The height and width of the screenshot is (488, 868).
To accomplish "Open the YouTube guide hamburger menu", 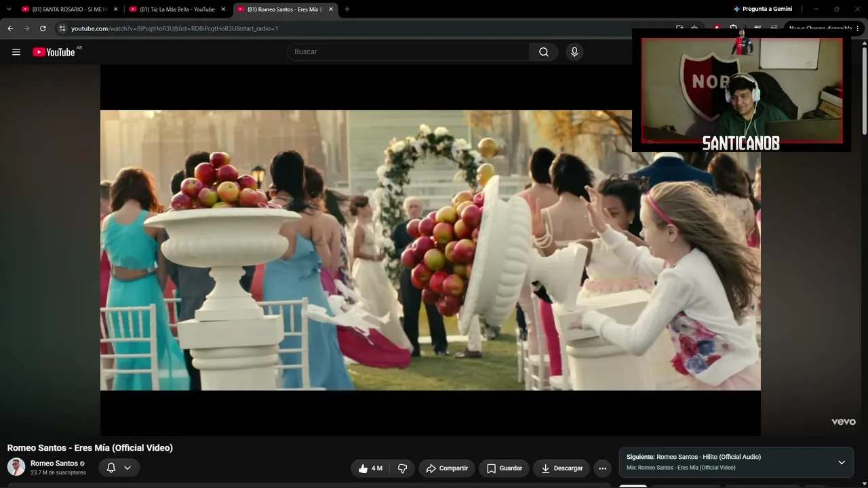I will pyautogui.click(x=16, y=52).
